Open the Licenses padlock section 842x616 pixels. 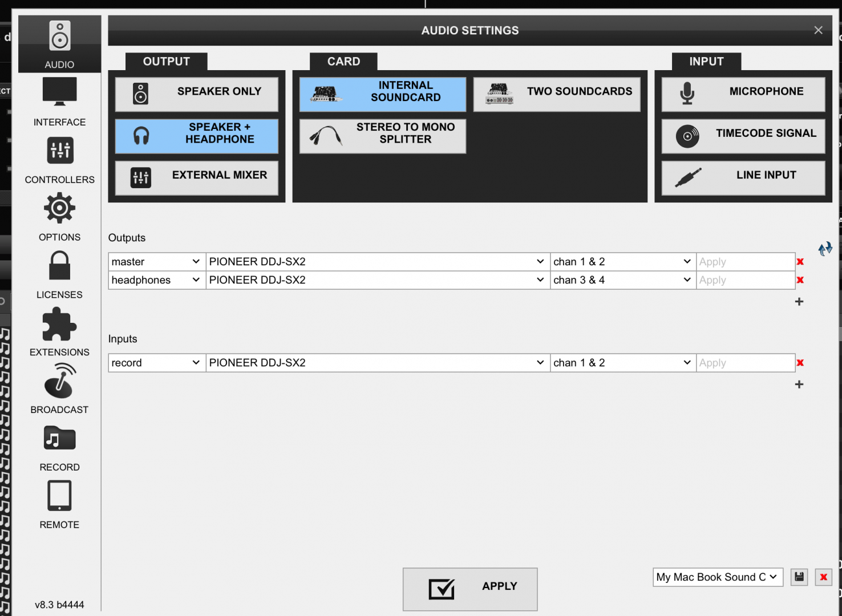(59, 275)
